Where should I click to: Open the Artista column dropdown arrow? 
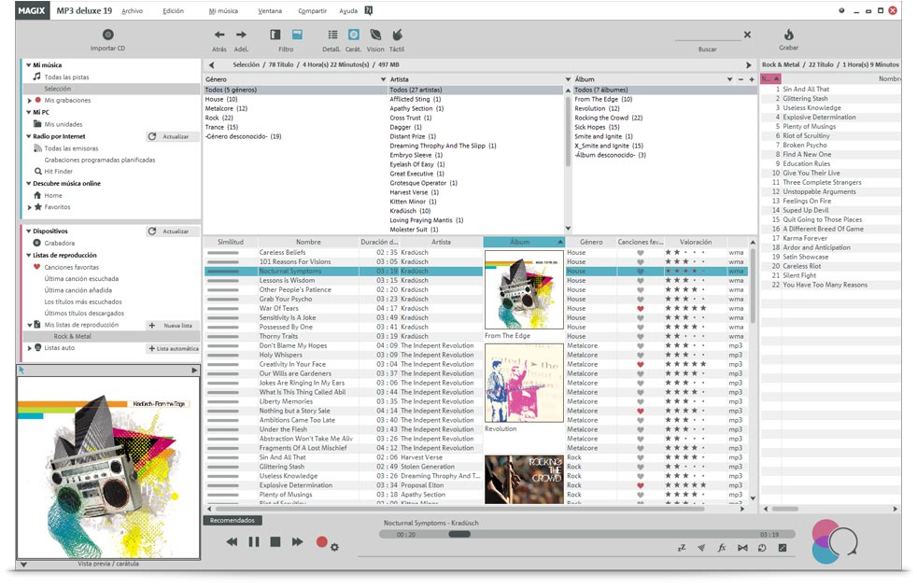point(567,79)
